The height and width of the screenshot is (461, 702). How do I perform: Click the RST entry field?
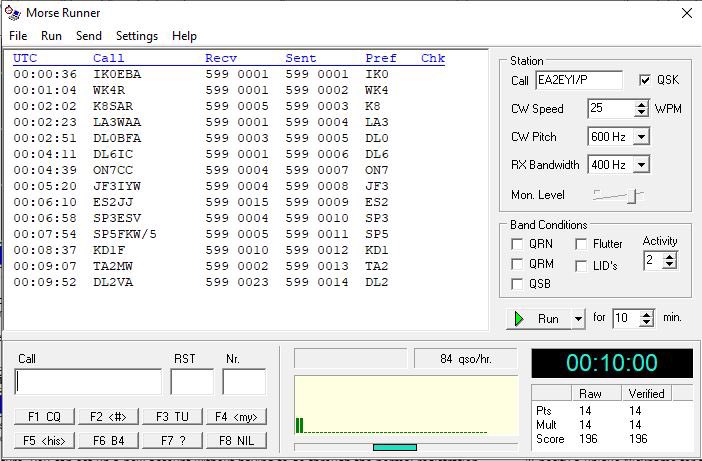point(192,382)
